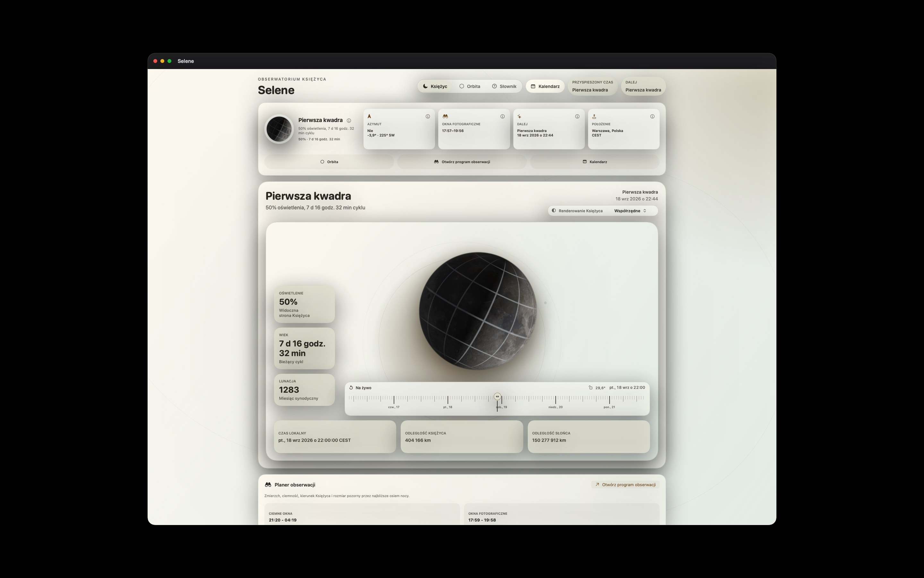Click the Odległość Księżyca 404 166 km value
924x578 pixels.
pyautogui.click(x=418, y=440)
